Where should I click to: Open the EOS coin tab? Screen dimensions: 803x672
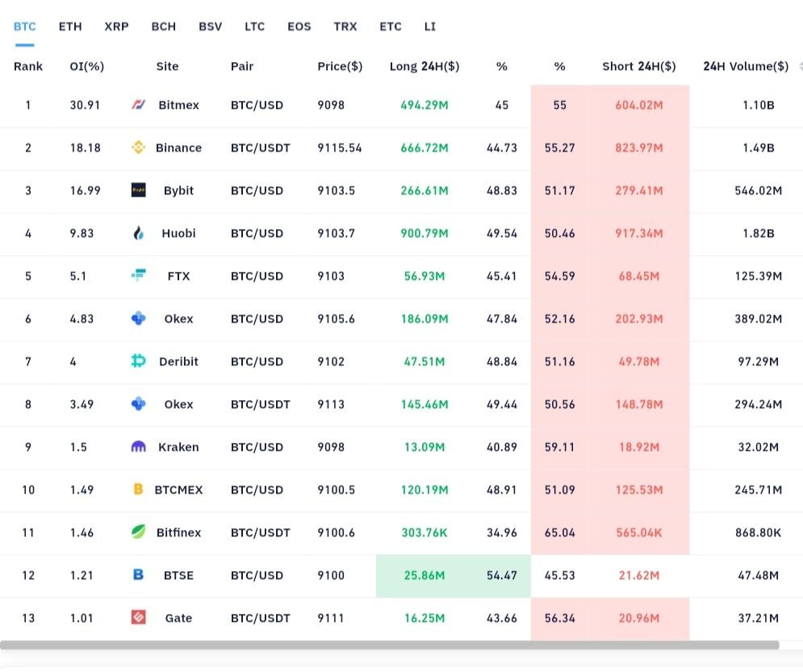pyautogui.click(x=299, y=27)
